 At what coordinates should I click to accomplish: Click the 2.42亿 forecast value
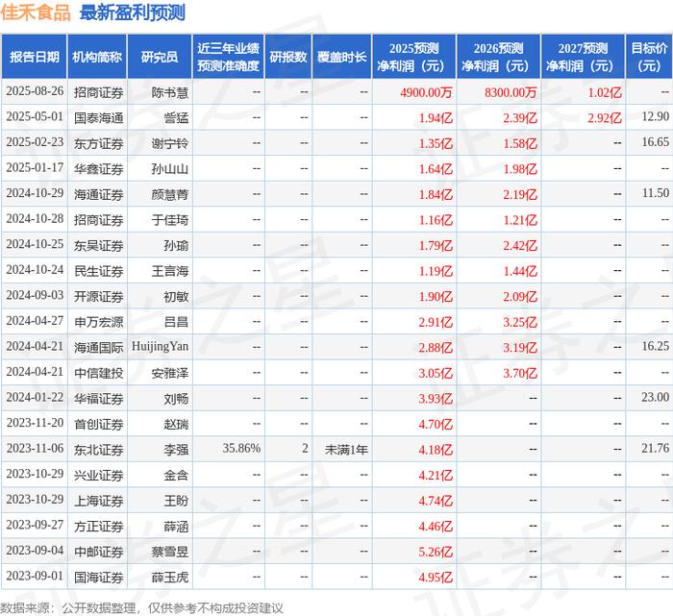[x=520, y=245]
